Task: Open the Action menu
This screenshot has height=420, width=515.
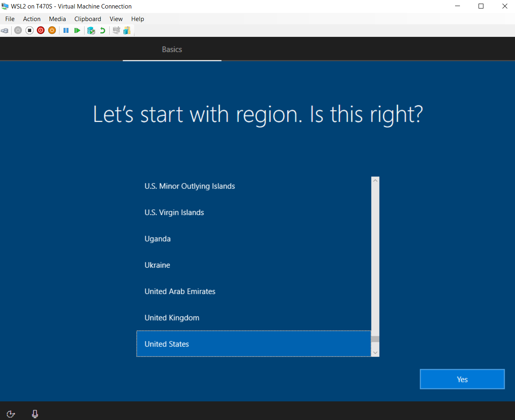Action: [32, 19]
